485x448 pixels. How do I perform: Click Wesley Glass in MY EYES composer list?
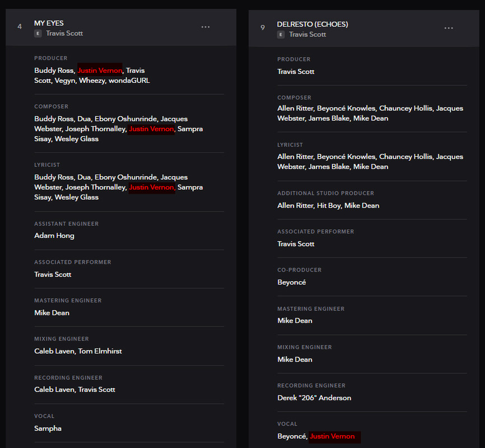point(76,139)
